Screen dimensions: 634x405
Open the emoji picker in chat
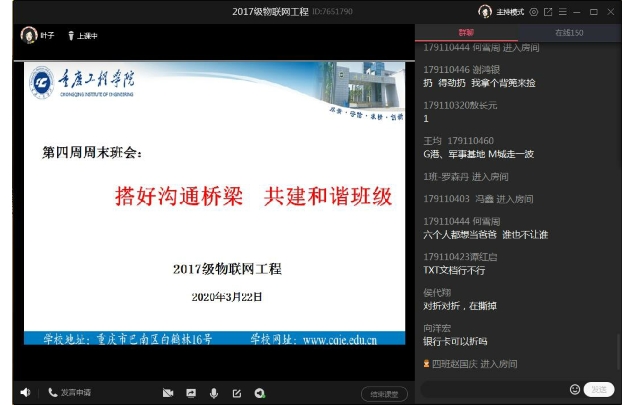coord(575,389)
